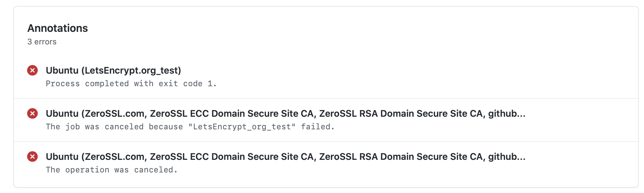Click the error icon on the job canceled annotation

[x=32, y=113]
